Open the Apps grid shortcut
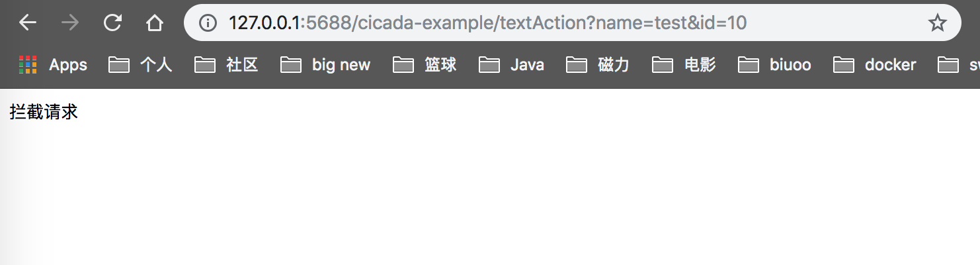The image size is (980, 265). click(53, 65)
